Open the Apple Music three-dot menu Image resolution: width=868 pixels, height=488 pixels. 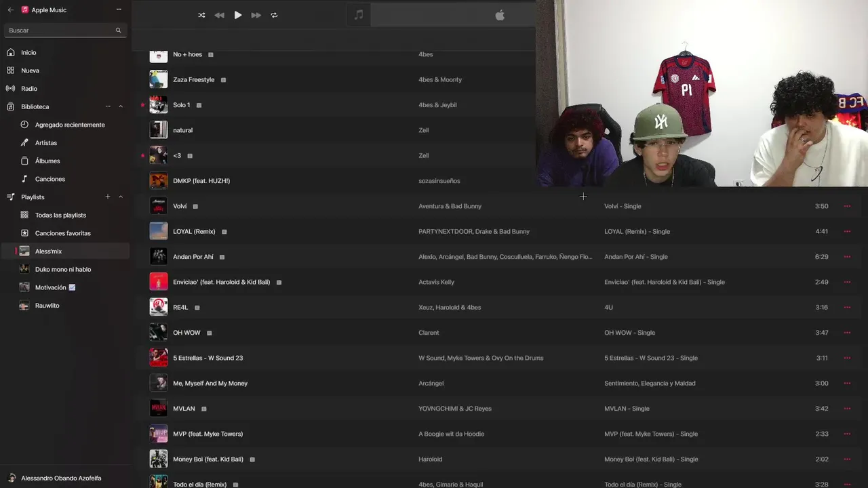pyautogui.click(x=119, y=9)
